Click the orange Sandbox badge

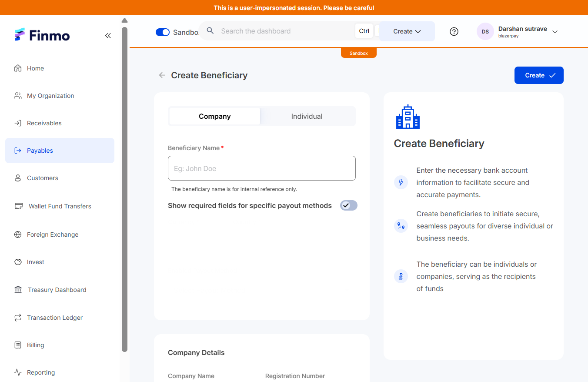pos(359,53)
